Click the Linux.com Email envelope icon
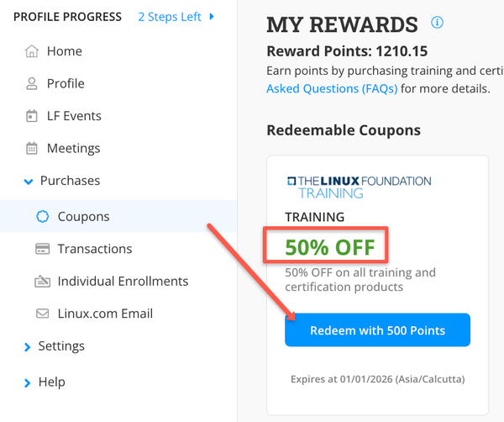Image resolution: width=504 pixels, height=422 pixels. click(43, 314)
